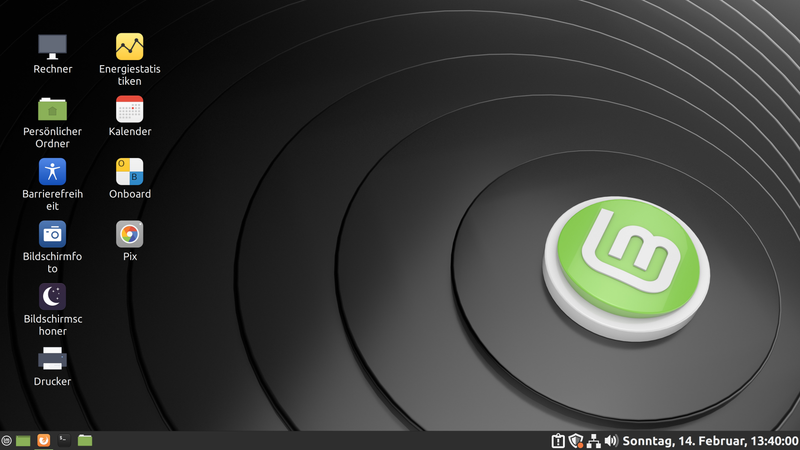Select the Bildschirmschoner moon icon
The image size is (800, 450).
click(53, 296)
